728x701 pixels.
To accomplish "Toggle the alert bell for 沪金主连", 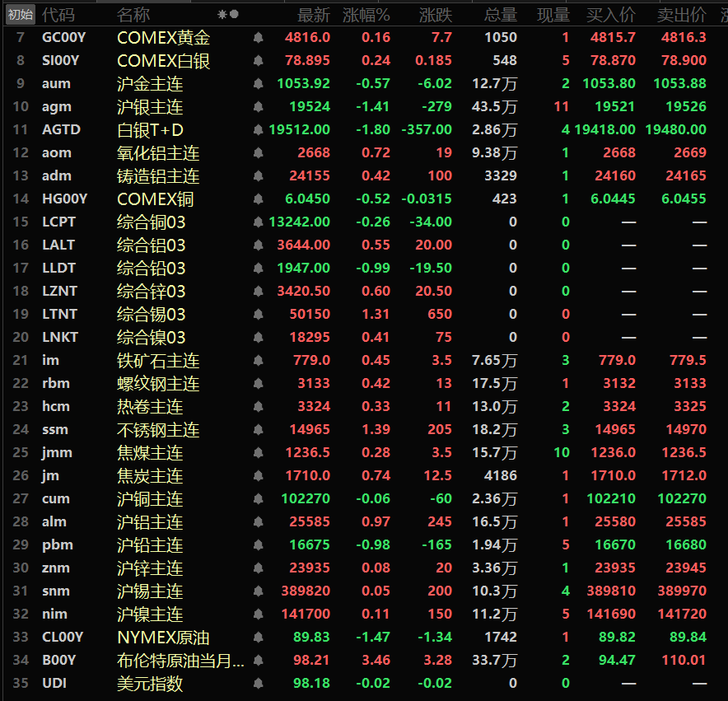I will pyautogui.click(x=258, y=84).
